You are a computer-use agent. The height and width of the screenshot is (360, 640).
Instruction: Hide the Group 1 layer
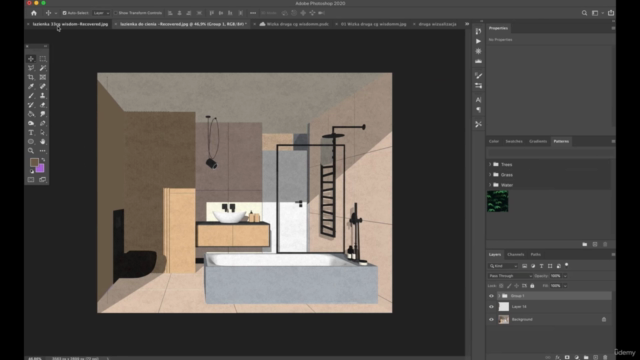click(491, 296)
